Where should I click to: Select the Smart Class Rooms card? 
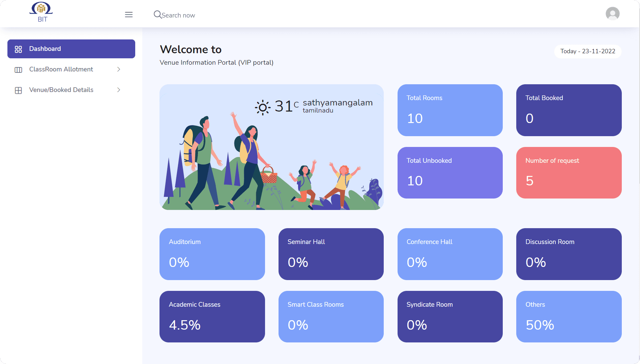click(x=331, y=316)
